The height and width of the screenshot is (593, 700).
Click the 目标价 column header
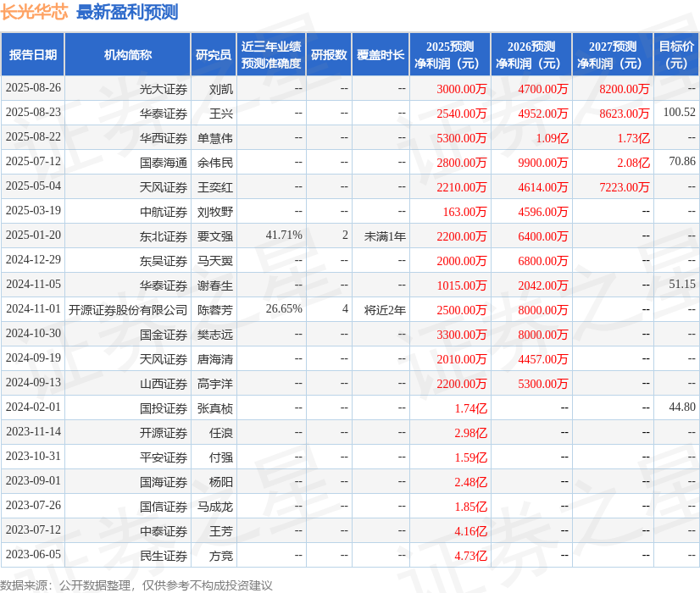(677, 54)
